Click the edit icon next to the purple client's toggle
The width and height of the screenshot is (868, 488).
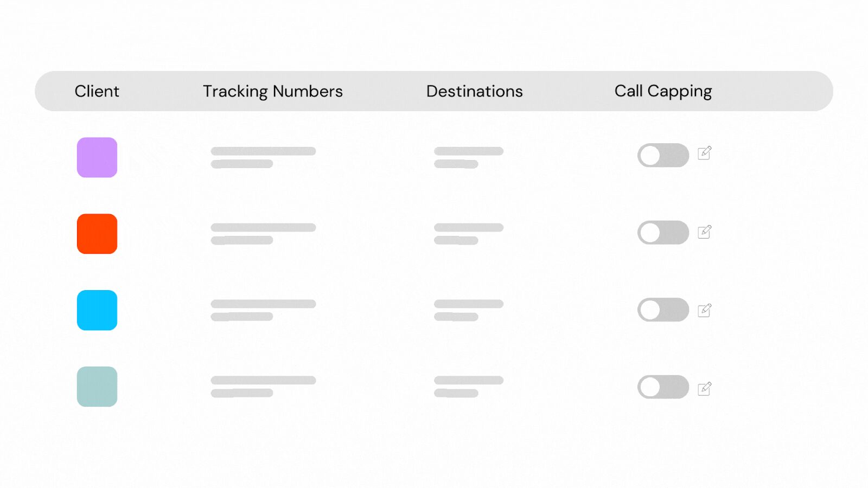pos(705,155)
